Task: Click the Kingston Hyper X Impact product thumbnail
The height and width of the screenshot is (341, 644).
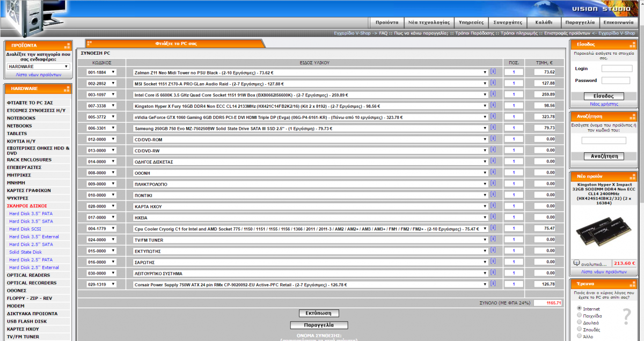Action: pos(603,231)
